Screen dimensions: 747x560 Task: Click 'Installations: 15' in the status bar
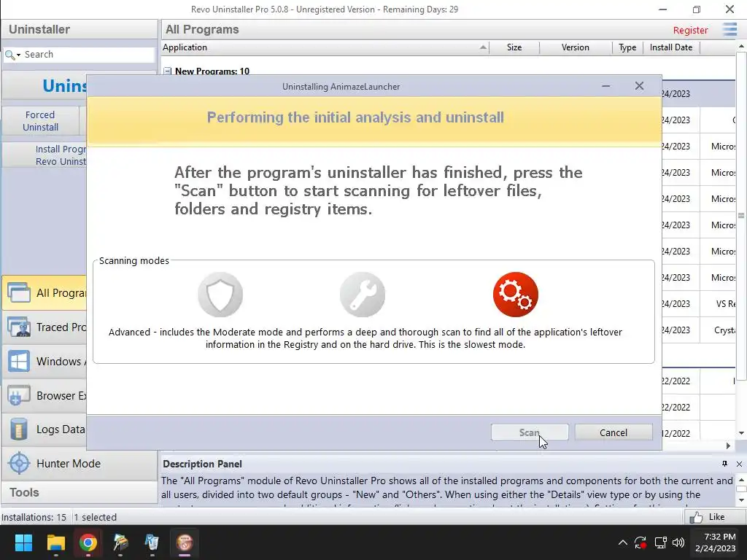click(x=34, y=517)
